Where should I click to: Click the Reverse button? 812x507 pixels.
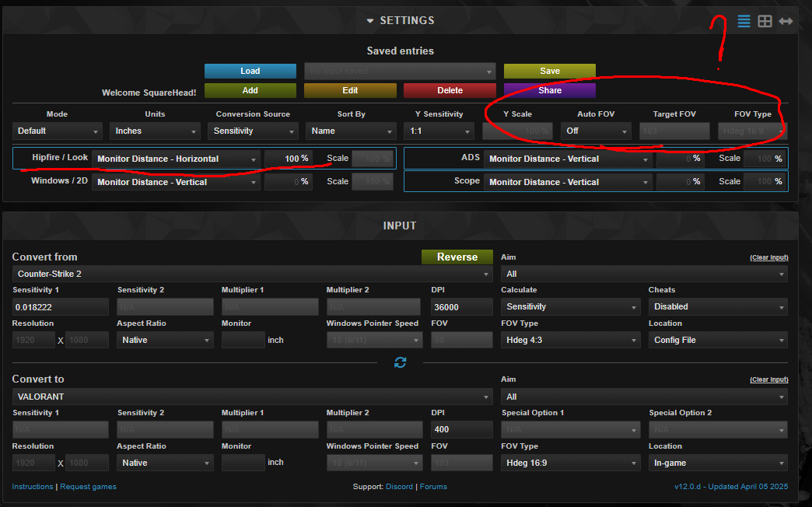(x=457, y=256)
